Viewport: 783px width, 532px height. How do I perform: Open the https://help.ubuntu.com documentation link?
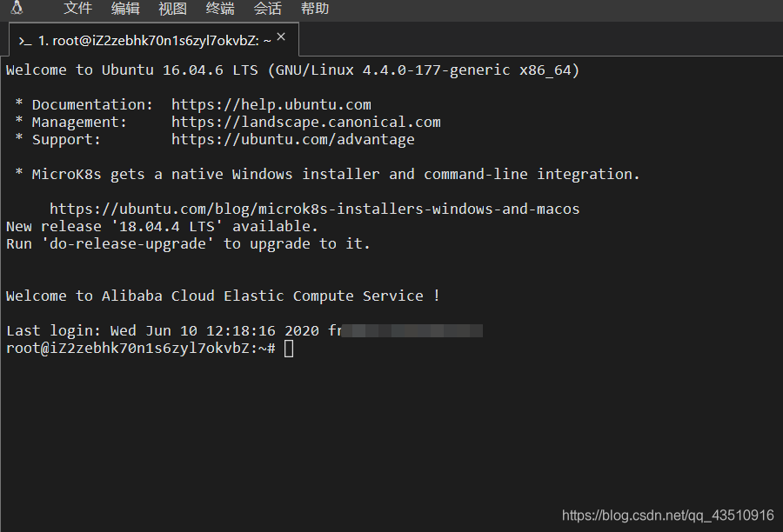tap(271, 104)
